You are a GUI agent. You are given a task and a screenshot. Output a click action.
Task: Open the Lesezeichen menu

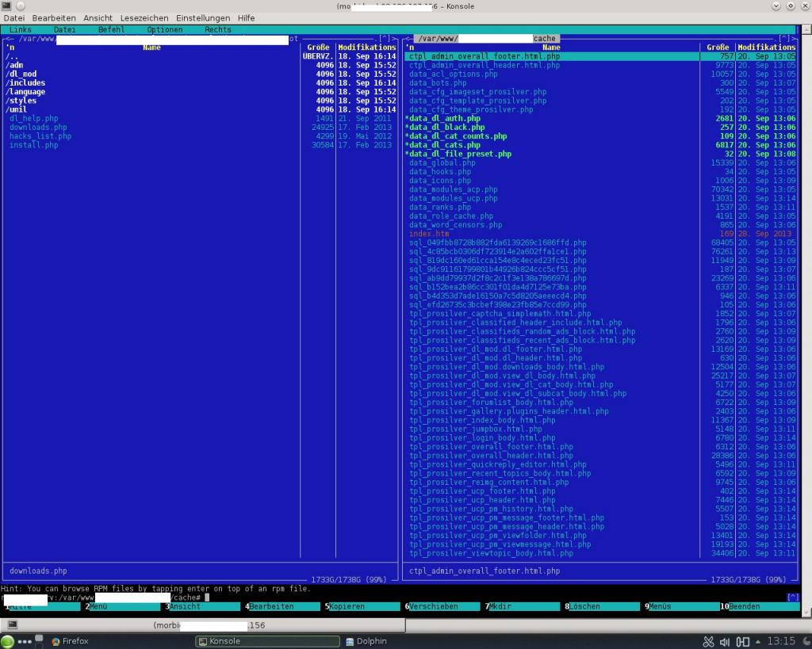144,17
